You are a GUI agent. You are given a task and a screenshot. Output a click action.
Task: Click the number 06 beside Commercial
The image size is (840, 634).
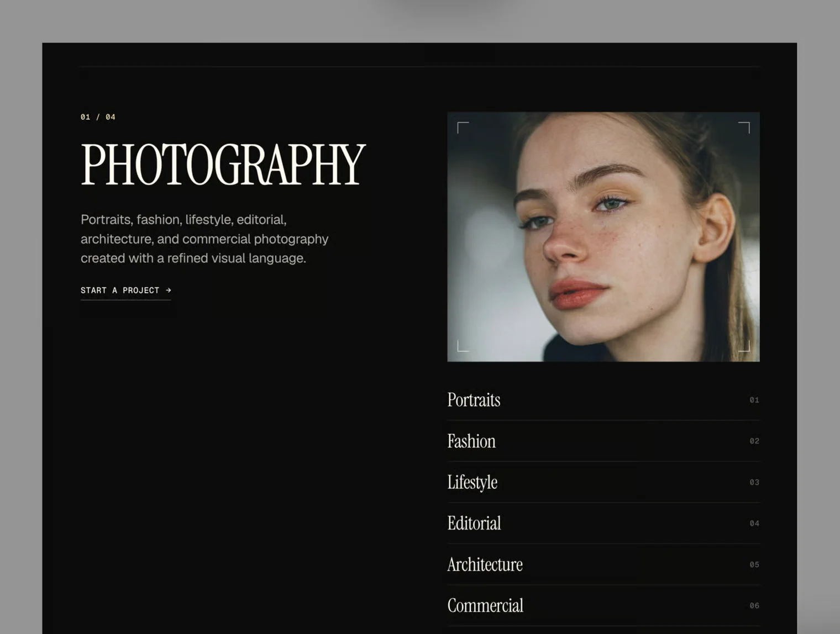coord(754,606)
